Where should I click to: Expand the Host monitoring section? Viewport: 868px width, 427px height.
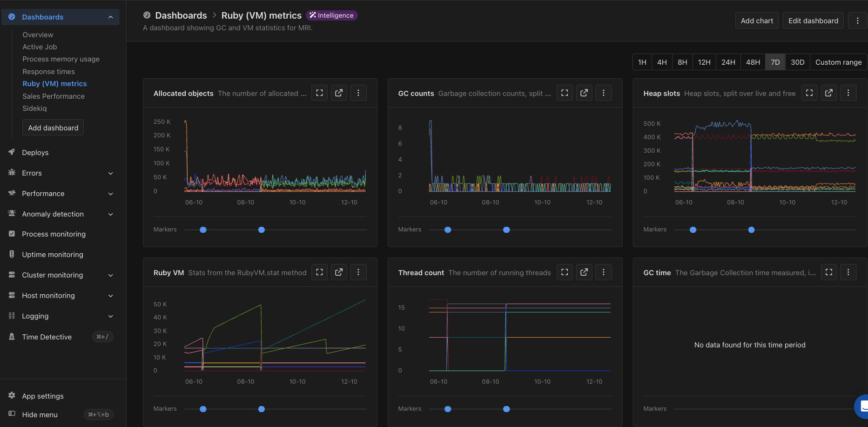click(x=111, y=296)
